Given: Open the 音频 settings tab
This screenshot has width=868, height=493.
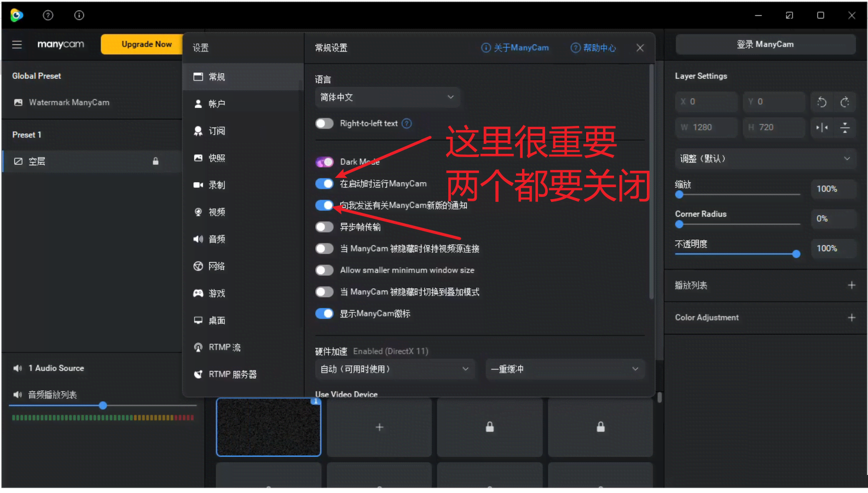Looking at the screenshot, I should pos(243,239).
